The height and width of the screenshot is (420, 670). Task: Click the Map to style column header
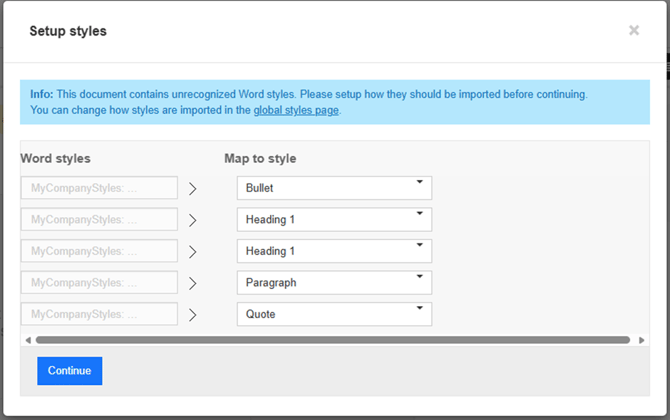pyautogui.click(x=260, y=159)
